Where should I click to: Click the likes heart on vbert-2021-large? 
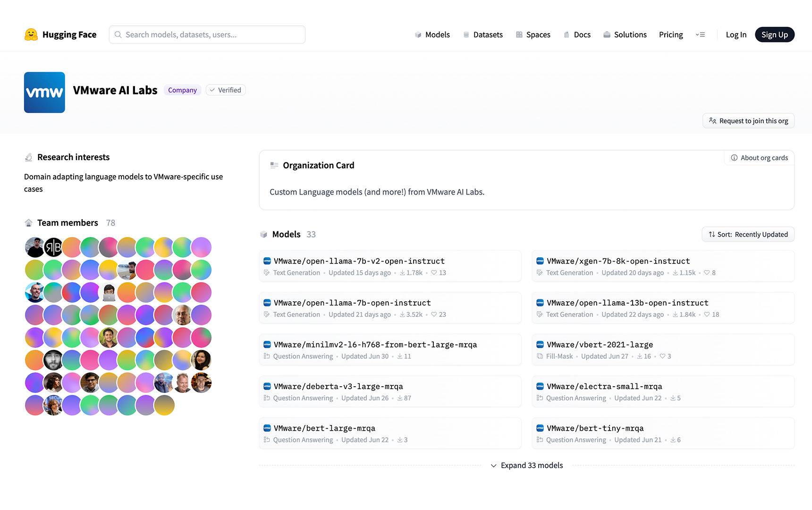coord(662,357)
